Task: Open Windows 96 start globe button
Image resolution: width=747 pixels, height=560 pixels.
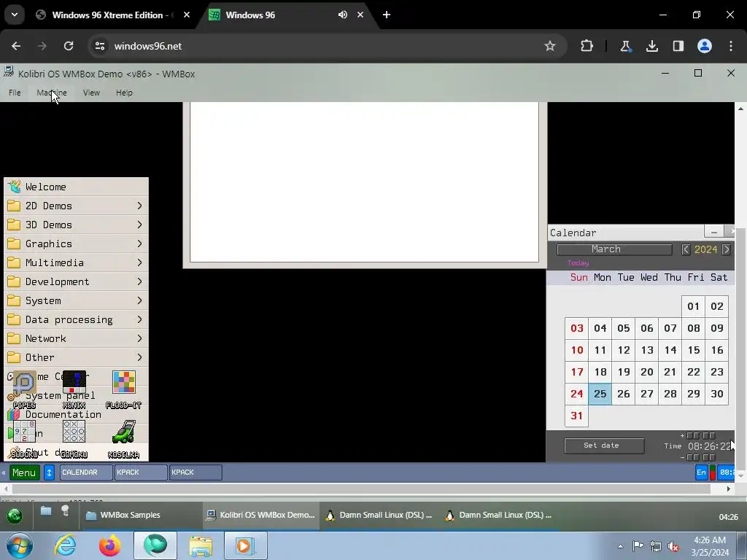Action: click(15, 516)
